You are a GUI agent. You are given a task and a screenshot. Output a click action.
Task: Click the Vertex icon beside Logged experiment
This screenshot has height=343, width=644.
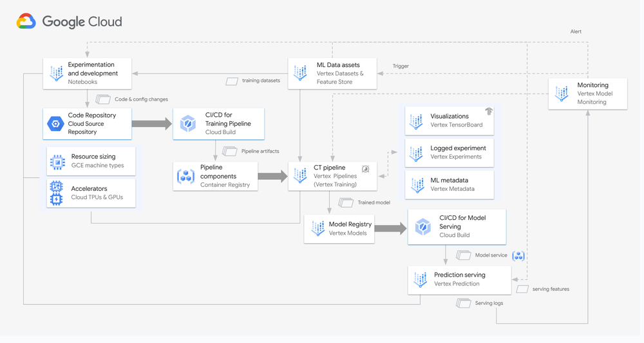click(x=416, y=154)
